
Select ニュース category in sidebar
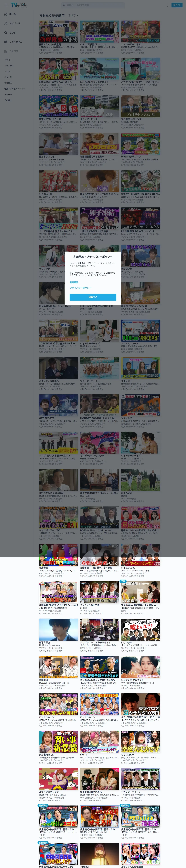click(x=8, y=77)
